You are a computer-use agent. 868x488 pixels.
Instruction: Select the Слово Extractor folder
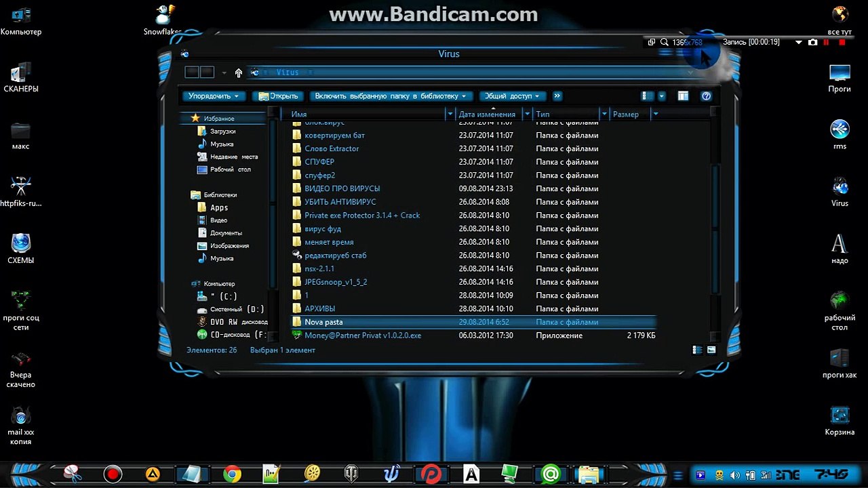pos(332,148)
